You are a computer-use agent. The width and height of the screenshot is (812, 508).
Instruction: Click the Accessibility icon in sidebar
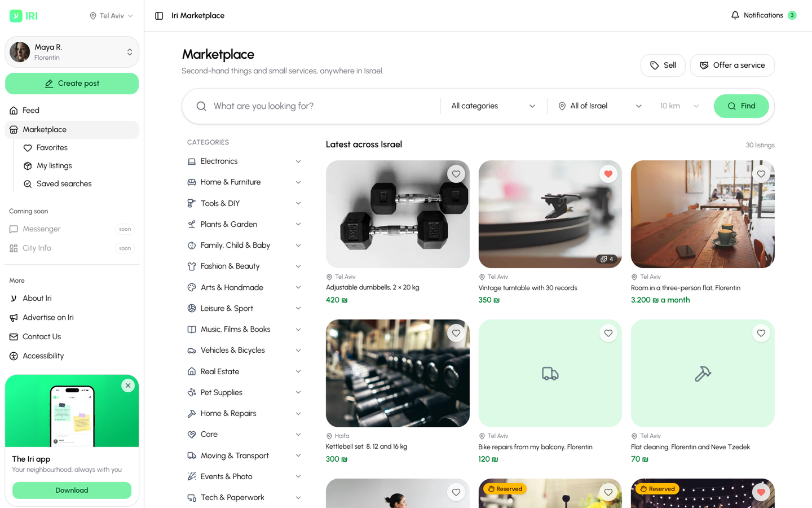pyautogui.click(x=14, y=356)
